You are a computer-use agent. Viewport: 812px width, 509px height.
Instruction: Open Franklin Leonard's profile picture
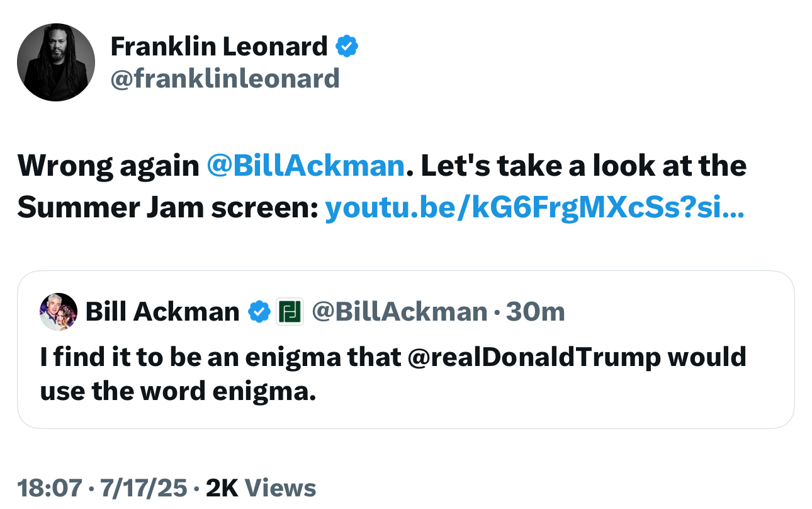point(56,62)
